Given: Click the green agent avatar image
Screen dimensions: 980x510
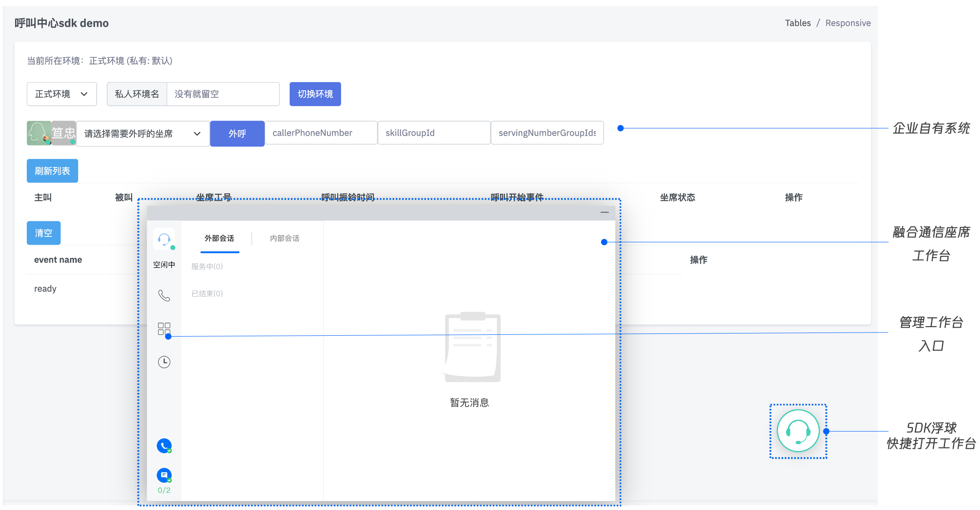Looking at the screenshot, I should coord(39,133).
